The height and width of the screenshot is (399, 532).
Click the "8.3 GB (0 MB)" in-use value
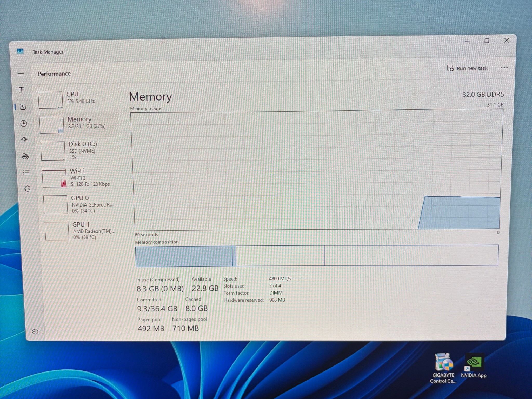pyautogui.click(x=160, y=289)
